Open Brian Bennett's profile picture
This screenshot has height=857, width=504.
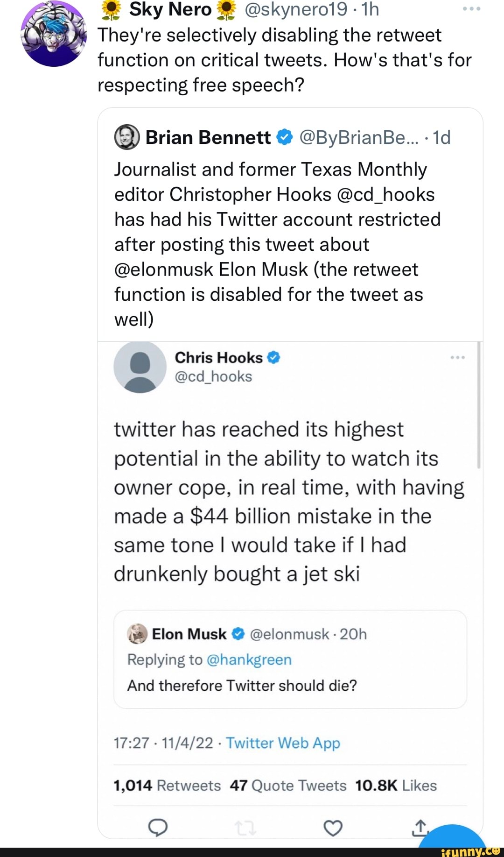pos(127,137)
